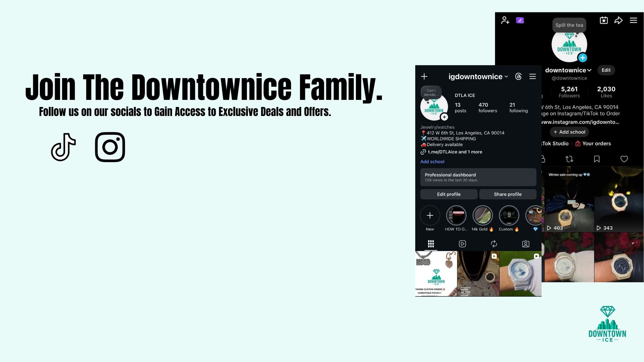This screenshot has width=644, height=362.
Task: Open TikTok liked videos heart tab
Action: click(624, 159)
